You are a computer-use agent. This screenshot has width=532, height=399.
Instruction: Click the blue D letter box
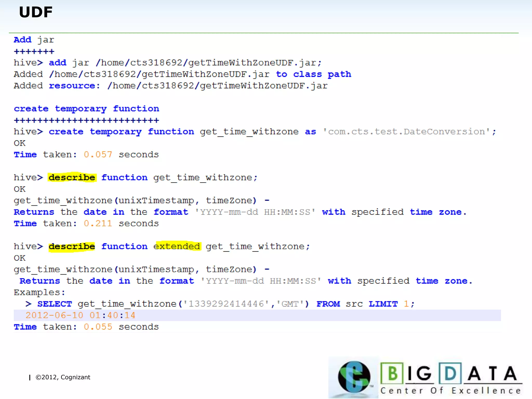[450, 373]
